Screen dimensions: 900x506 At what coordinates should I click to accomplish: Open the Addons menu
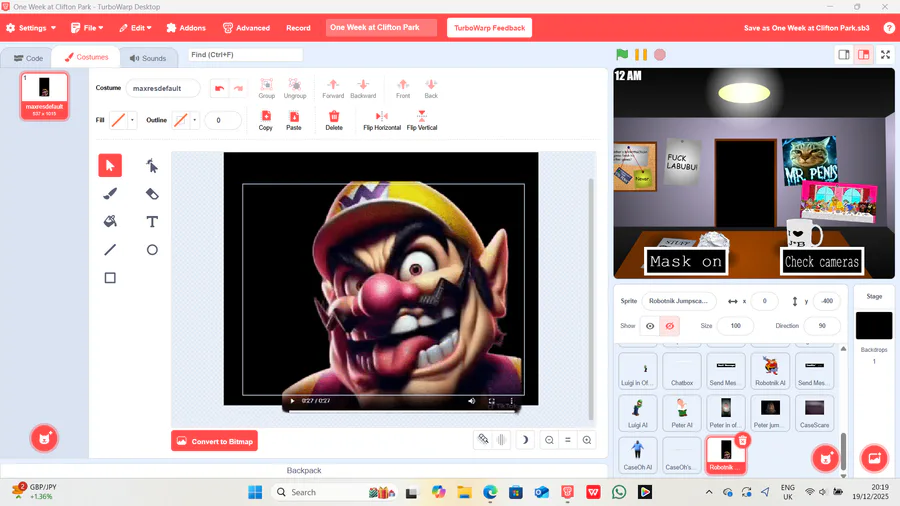[186, 28]
